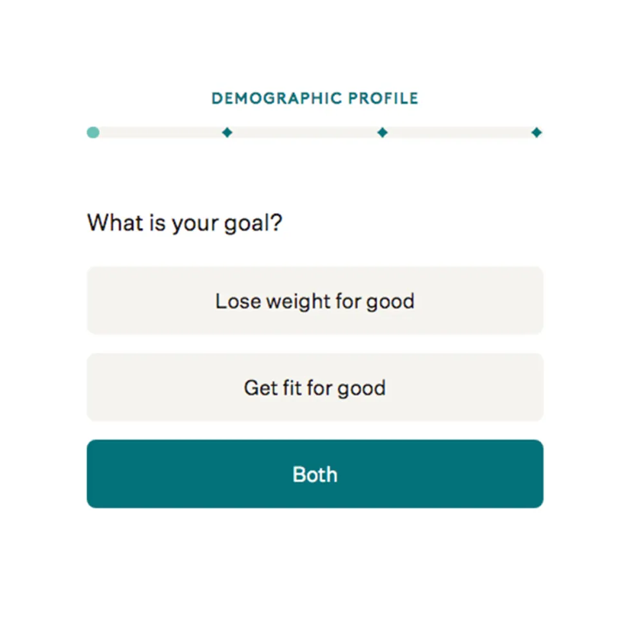This screenshot has height=644, width=644.
Task: Click the white "Both" label text
Action: click(x=315, y=475)
